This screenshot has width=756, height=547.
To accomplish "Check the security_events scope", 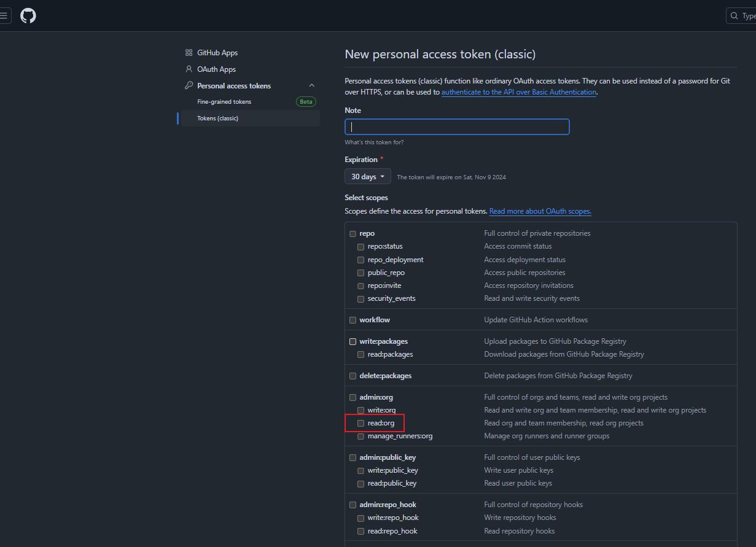I will 361,299.
